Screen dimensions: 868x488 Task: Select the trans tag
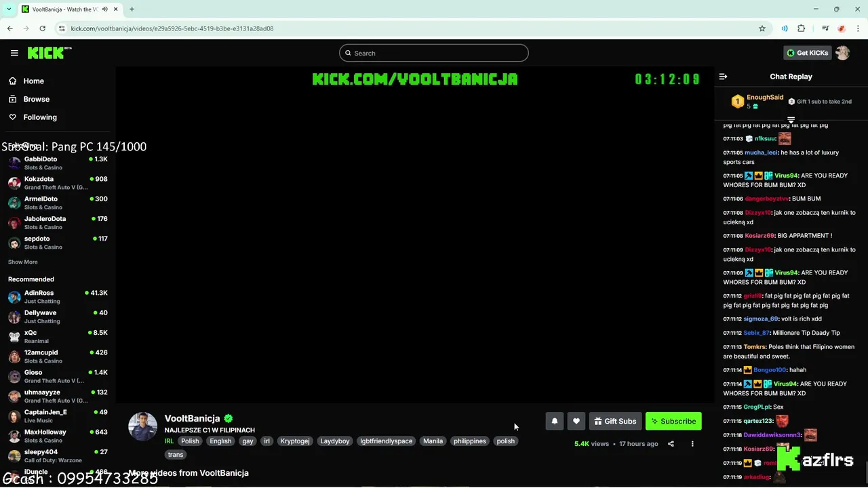(176, 455)
